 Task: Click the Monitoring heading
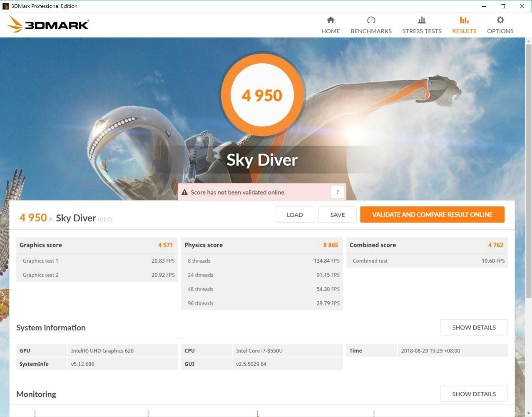(36, 394)
